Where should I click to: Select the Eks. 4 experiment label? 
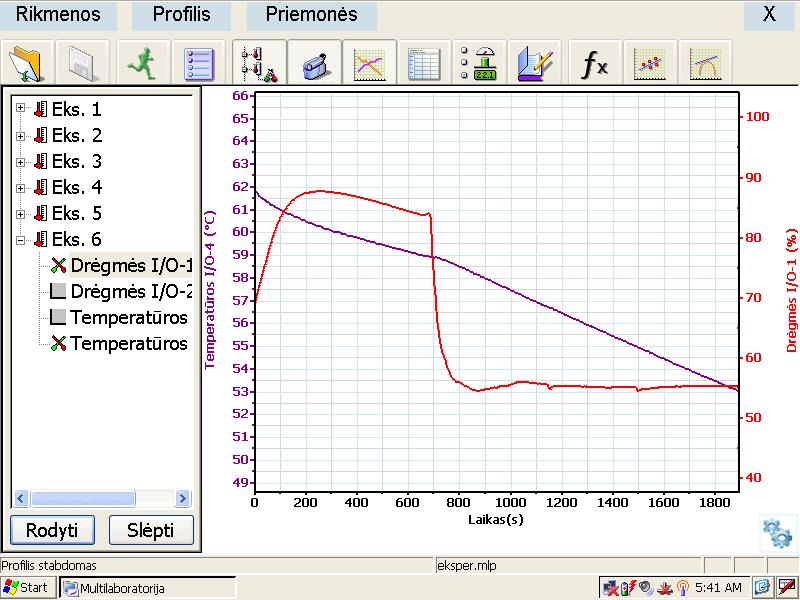pos(77,187)
